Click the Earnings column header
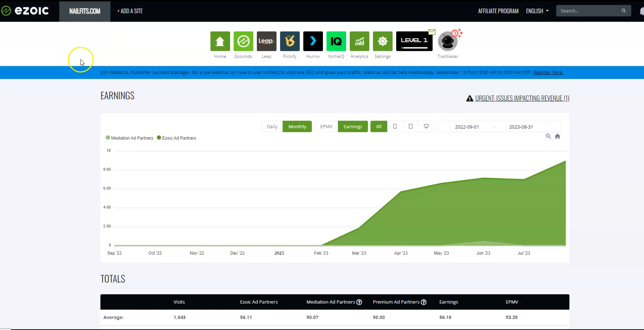This screenshot has height=330, width=644. (x=448, y=302)
